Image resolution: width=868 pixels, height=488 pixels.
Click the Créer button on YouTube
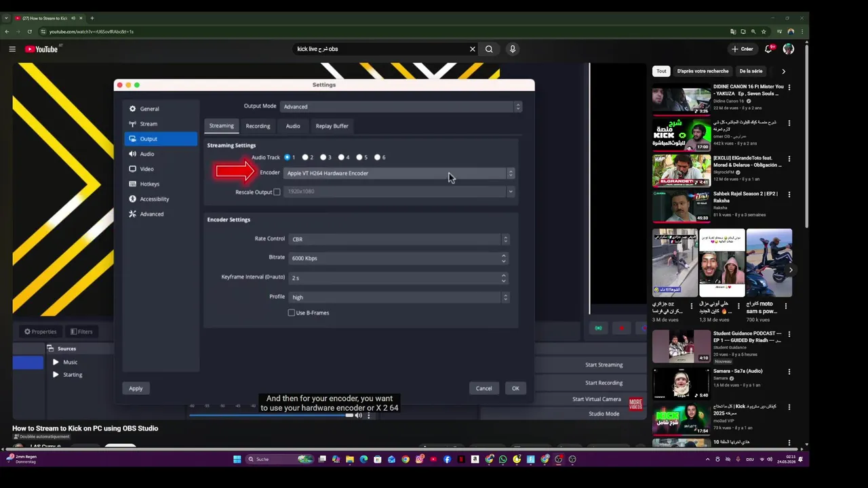coord(743,49)
